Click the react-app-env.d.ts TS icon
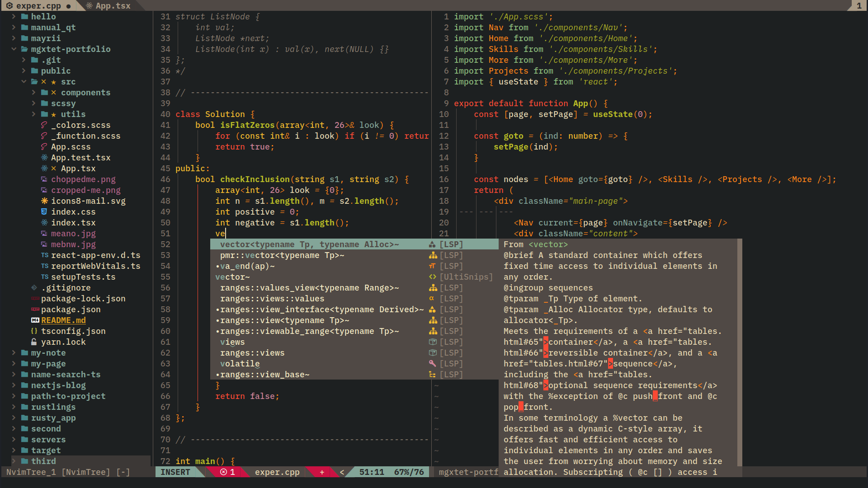The width and height of the screenshot is (868, 488). 44,255
